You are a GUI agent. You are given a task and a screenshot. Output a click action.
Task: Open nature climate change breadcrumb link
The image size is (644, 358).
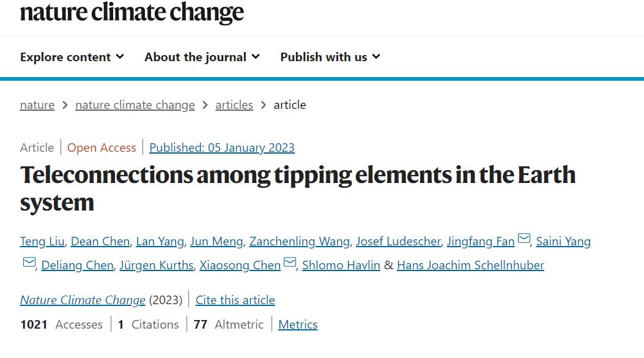coord(135,105)
